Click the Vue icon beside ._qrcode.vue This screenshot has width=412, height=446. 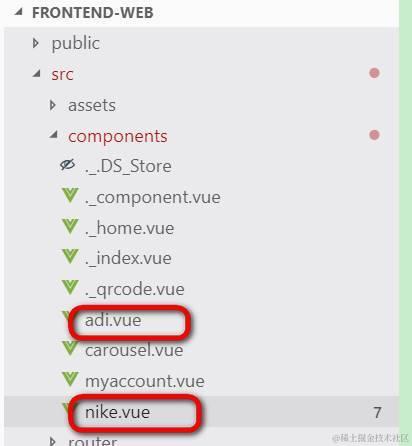[70, 287]
